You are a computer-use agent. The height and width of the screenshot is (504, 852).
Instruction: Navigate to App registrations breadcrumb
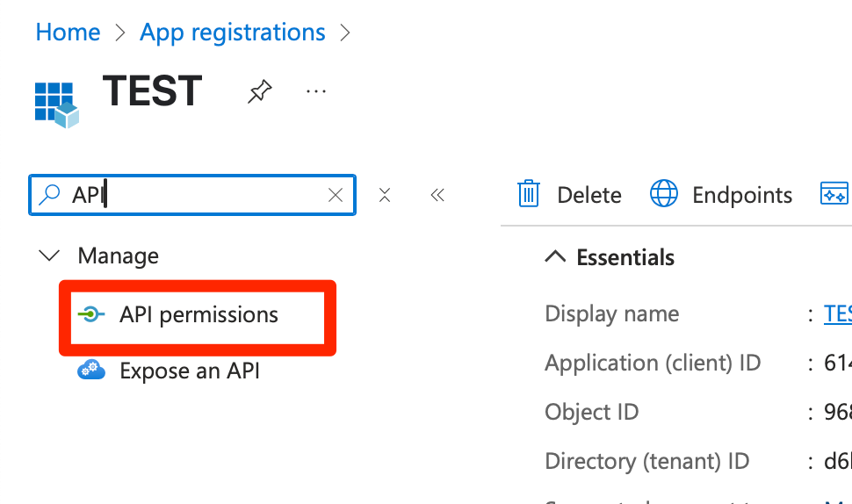click(233, 32)
